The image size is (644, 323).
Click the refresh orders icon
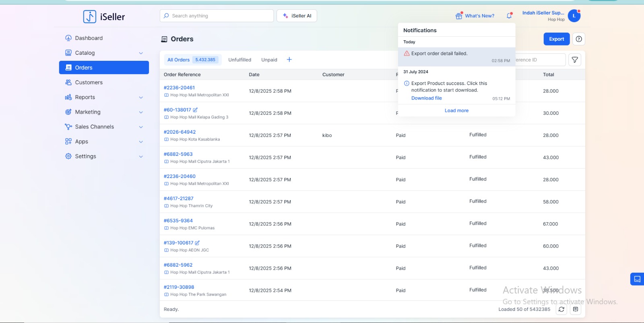(561, 309)
